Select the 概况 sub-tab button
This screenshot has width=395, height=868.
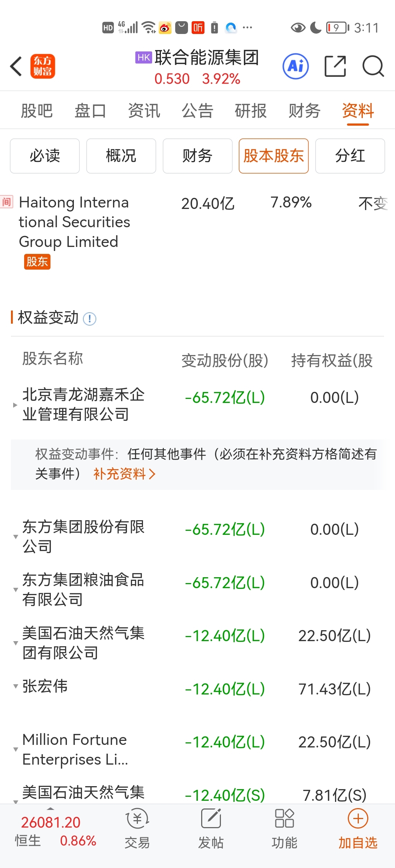click(x=121, y=156)
